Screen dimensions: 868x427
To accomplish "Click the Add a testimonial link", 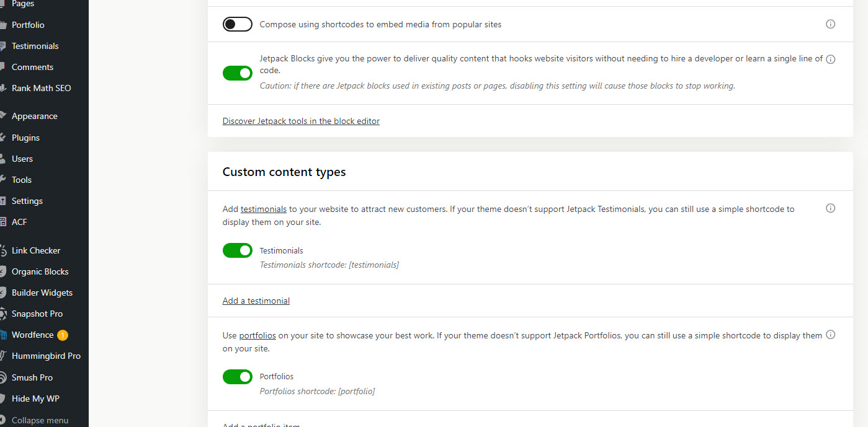I will [256, 301].
